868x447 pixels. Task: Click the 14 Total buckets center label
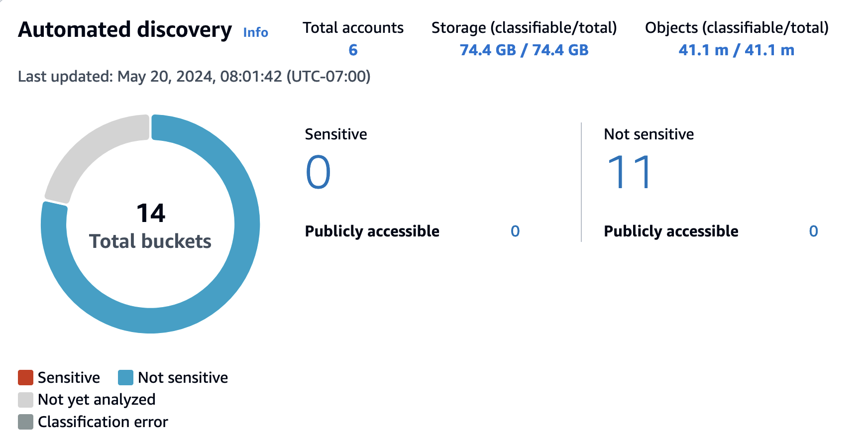click(x=150, y=226)
